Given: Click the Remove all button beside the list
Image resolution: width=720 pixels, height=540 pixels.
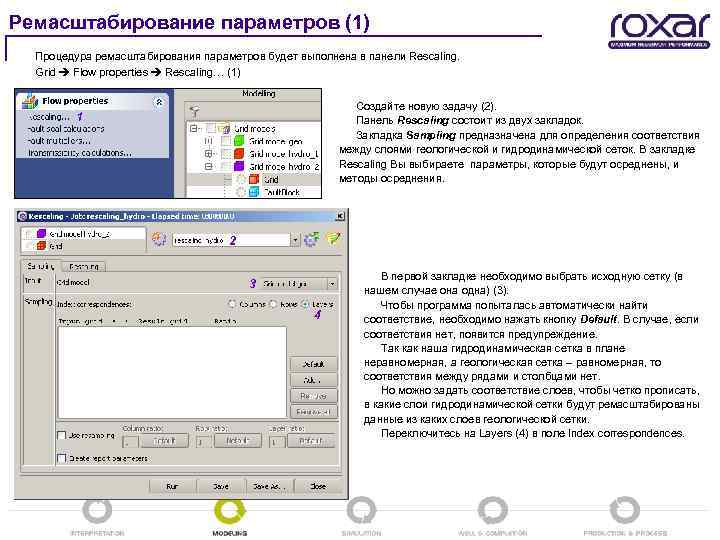Looking at the screenshot, I should [x=314, y=412].
